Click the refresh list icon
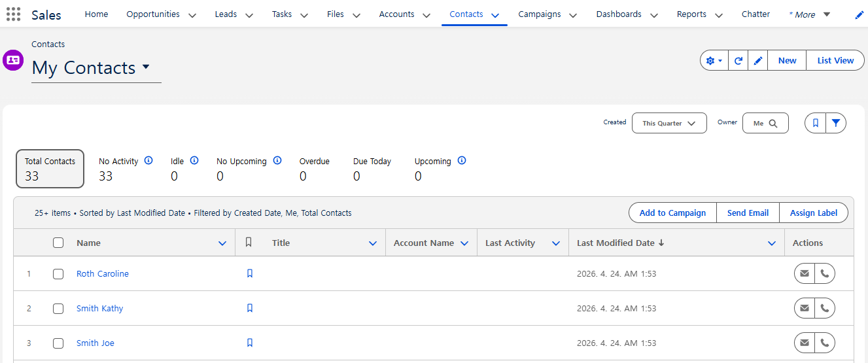 coord(738,61)
